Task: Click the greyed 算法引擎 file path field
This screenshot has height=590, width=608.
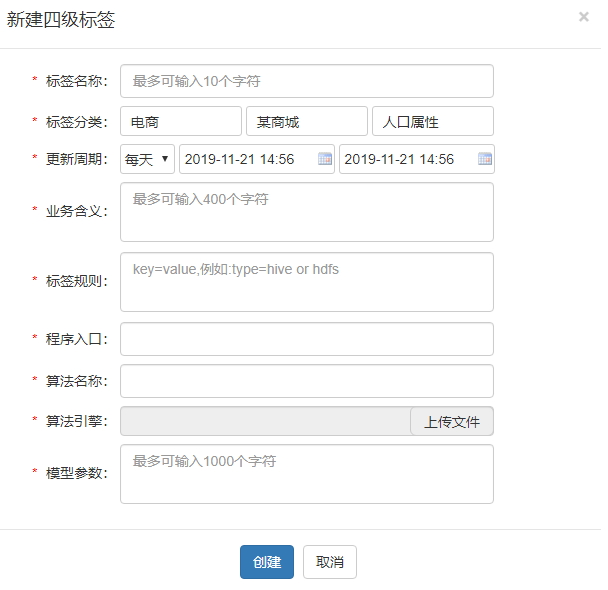Action: click(x=266, y=421)
